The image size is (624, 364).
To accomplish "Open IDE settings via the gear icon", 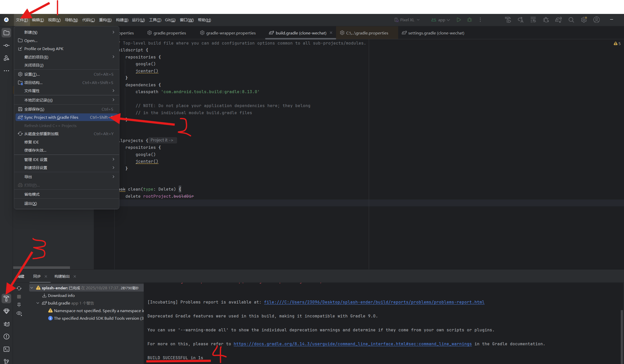I will coord(584,20).
